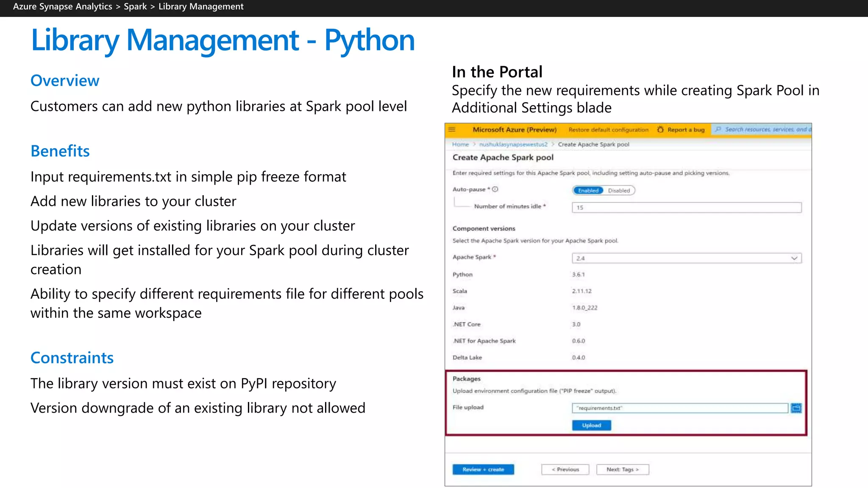Click the Overview heading
The height and width of the screenshot is (488, 868).
(65, 80)
